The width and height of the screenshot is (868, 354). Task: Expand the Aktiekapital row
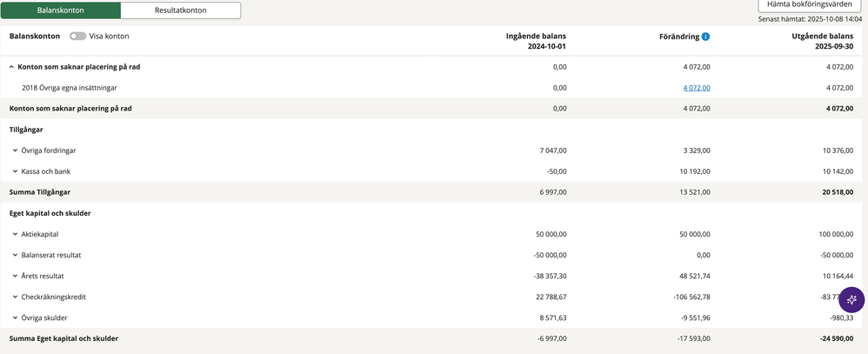pos(16,234)
